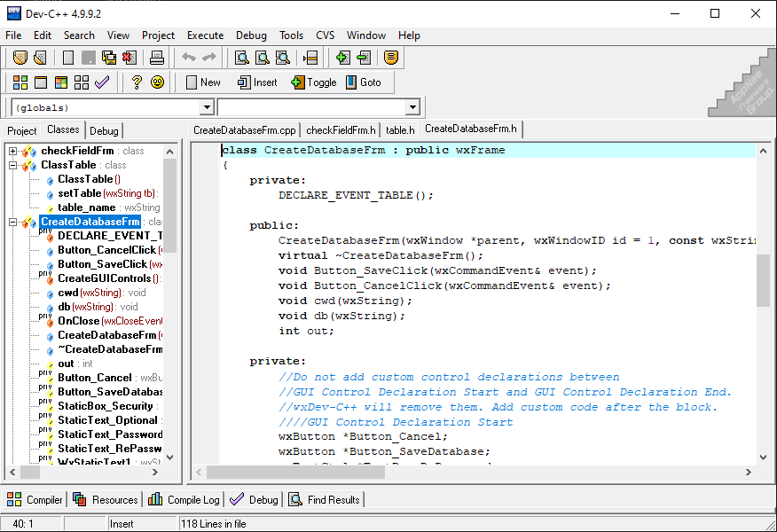The height and width of the screenshot is (532, 777).
Task: Open the Execute menu
Action: pyautogui.click(x=205, y=35)
